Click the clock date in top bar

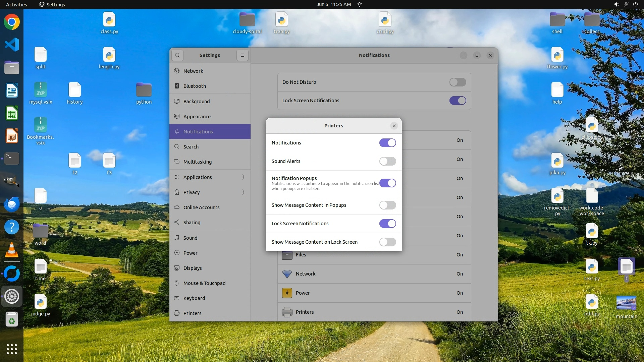pyautogui.click(x=333, y=4)
